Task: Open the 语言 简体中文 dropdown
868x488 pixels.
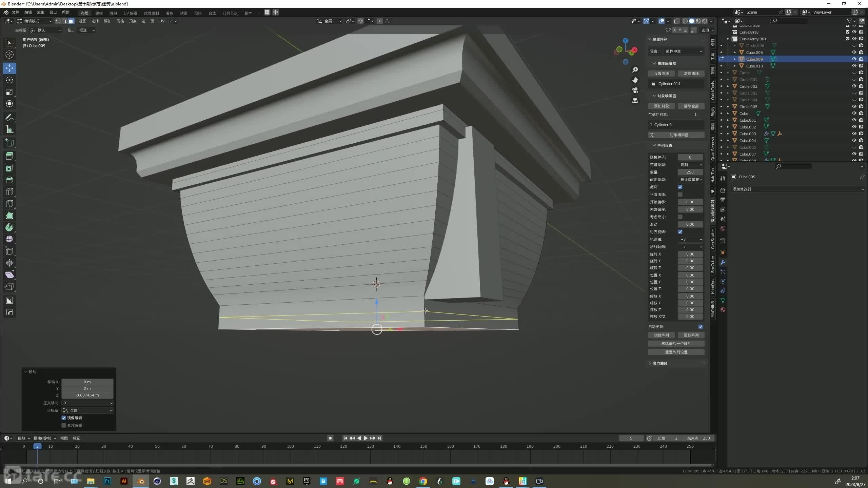Action: click(x=683, y=51)
